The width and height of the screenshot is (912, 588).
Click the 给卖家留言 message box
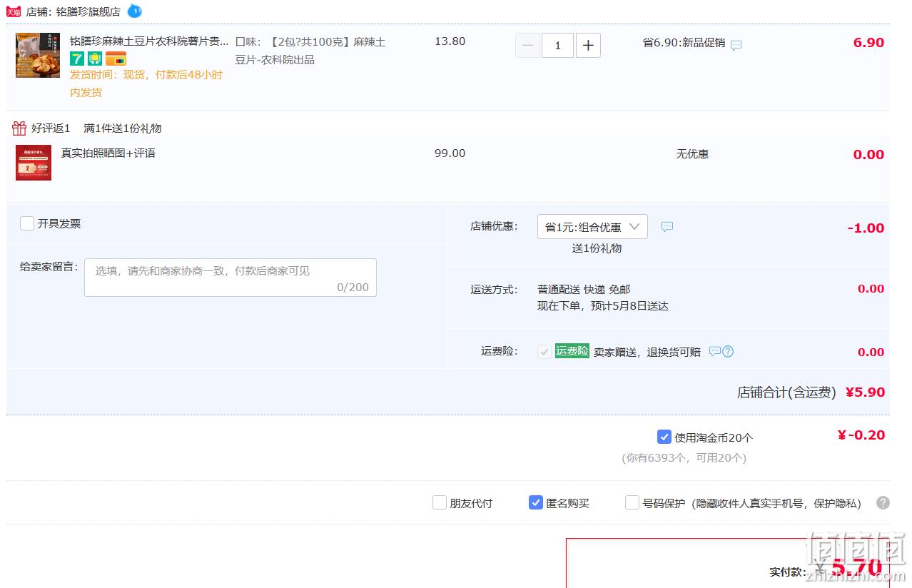point(230,278)
